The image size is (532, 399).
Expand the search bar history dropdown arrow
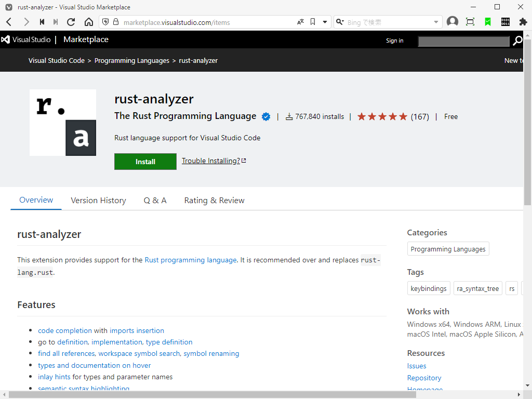pyautogui.click(x=435, y=22)
